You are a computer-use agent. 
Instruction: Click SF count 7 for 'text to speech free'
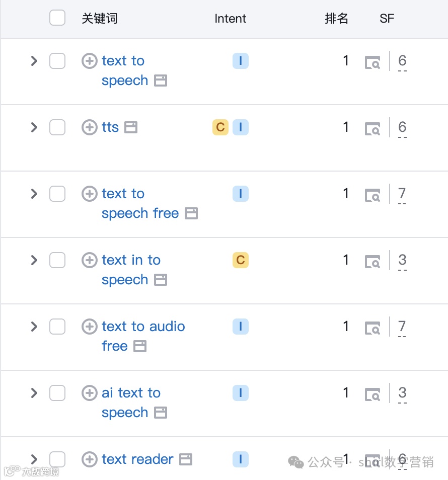(x=402, y=195)
